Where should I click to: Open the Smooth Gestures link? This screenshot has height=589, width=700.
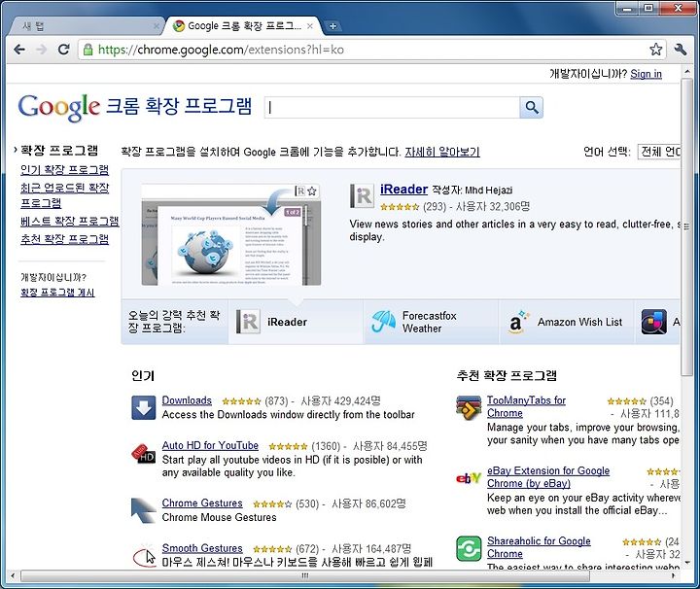point(202,548)
